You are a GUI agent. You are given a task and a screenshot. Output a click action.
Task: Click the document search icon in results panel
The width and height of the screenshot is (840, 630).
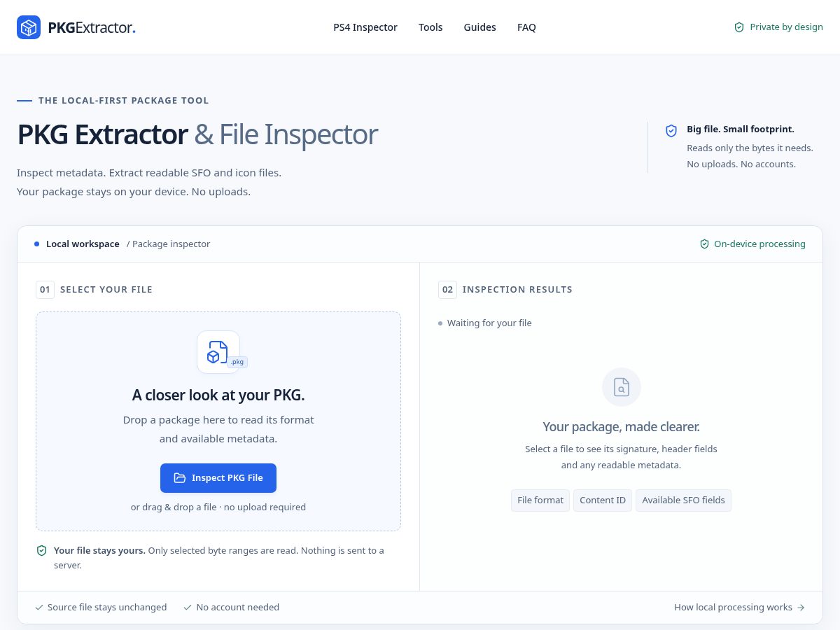622,387
